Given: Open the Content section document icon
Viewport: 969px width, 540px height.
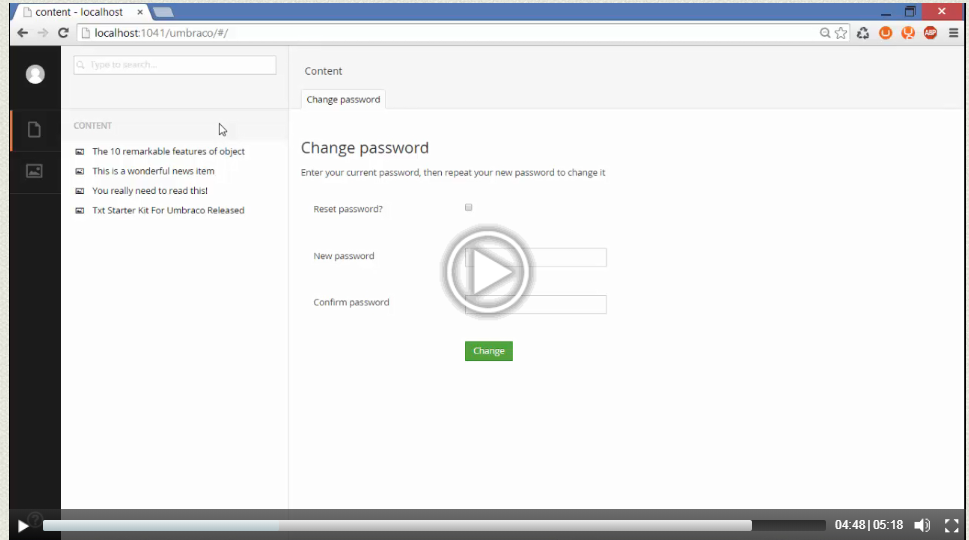Looking at the screenshot, I should pyautogui.click(x=34, y=130).
